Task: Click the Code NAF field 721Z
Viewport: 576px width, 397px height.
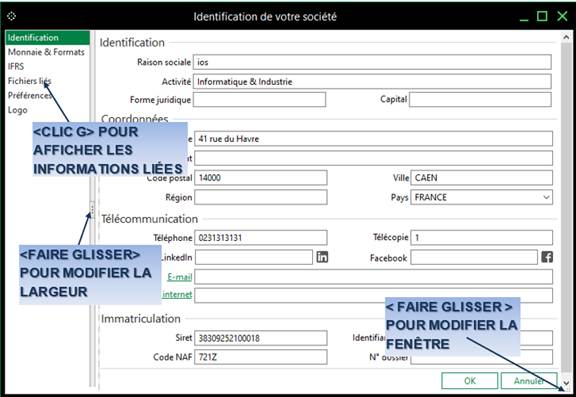Action: pos(260,357)
